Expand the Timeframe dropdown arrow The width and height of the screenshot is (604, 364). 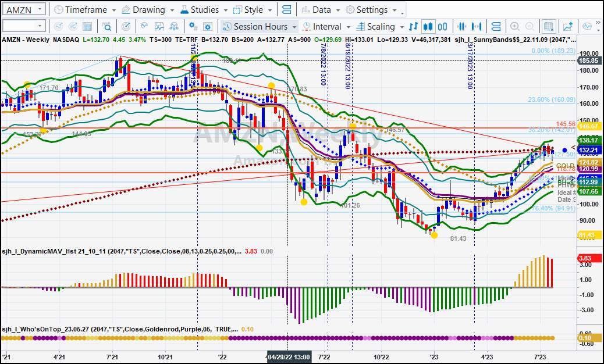[x=113, y=10]
